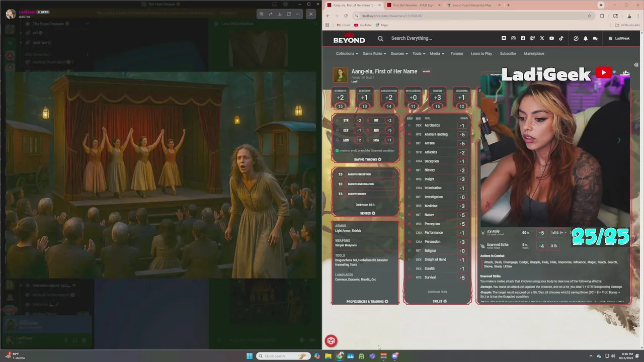Open image in browser from Discord viewer
Screen dimensions: 644x362
coord(289,14)
